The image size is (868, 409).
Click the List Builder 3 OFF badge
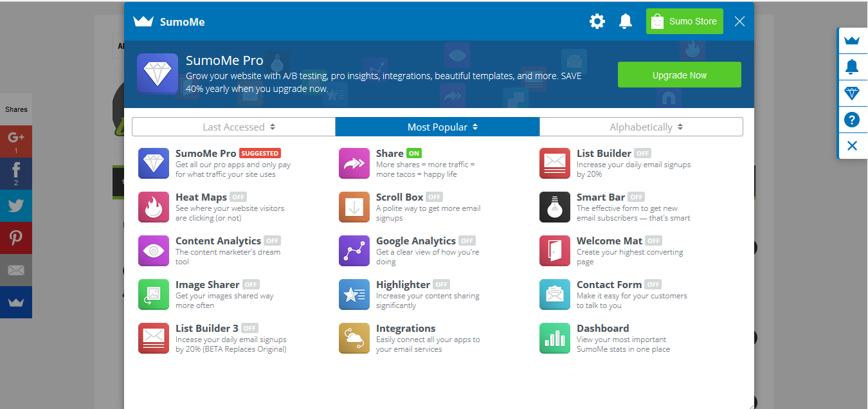tap(249, 328)
